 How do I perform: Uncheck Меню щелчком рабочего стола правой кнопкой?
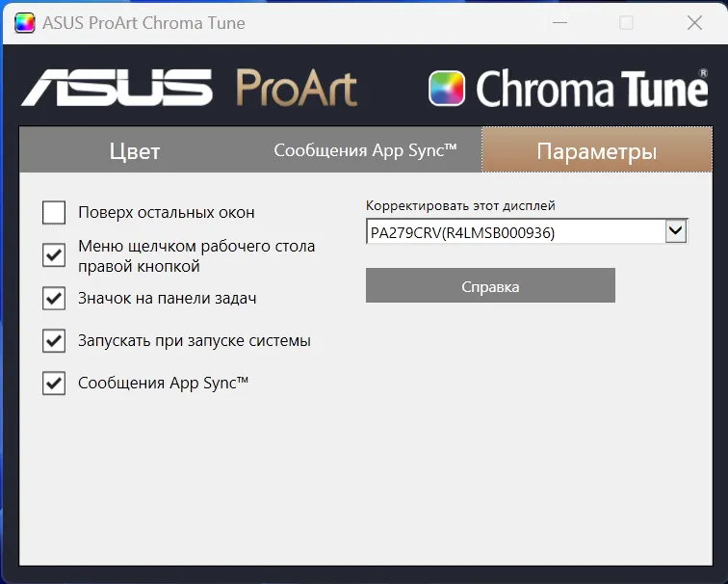[54, 255]
